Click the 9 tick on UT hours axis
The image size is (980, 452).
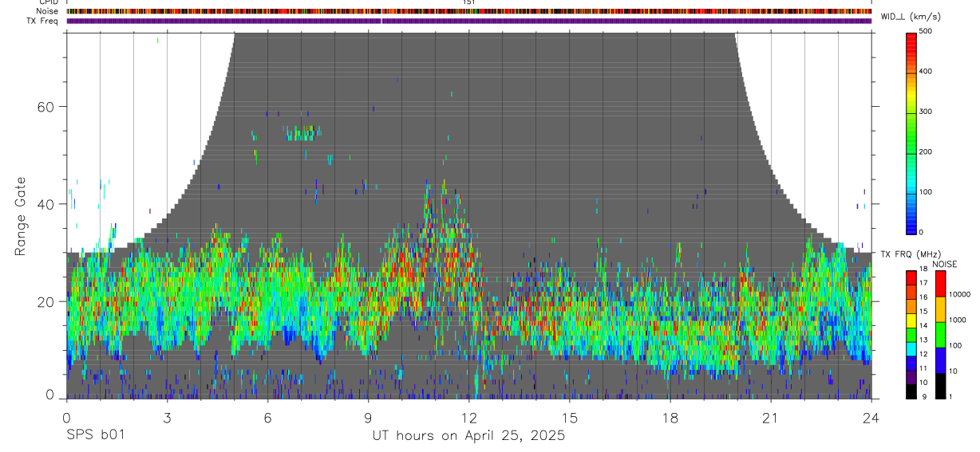coord(368,418)
